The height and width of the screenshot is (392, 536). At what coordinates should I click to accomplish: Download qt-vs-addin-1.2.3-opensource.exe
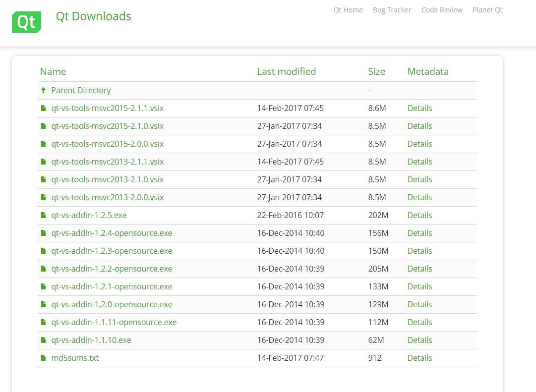pos(112,250)
